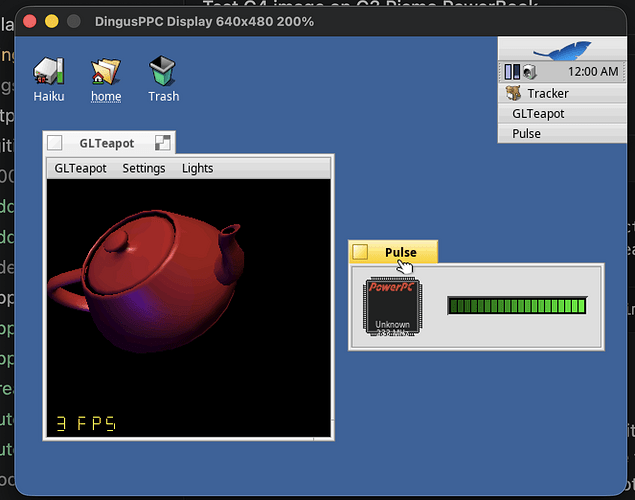This screenshot has width=635, height=500.
Task: Click the green CPU activity bar in Pulse
Action: click(x=517, y=306)
